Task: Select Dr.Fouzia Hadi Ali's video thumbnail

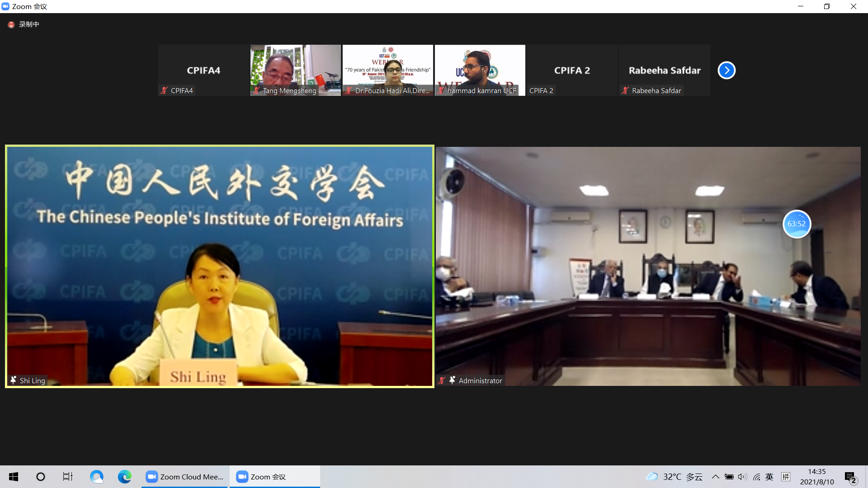Action: [x=388, y=70]
